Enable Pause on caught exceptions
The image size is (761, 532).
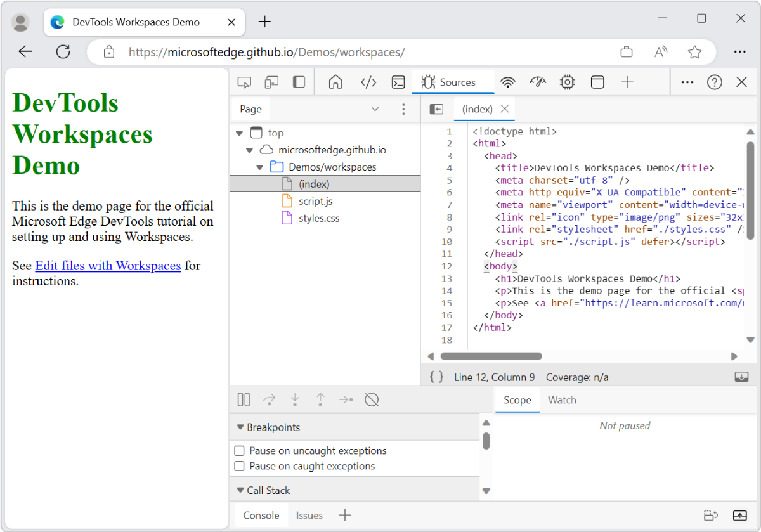pyautogui.click(x=239, y=467)
